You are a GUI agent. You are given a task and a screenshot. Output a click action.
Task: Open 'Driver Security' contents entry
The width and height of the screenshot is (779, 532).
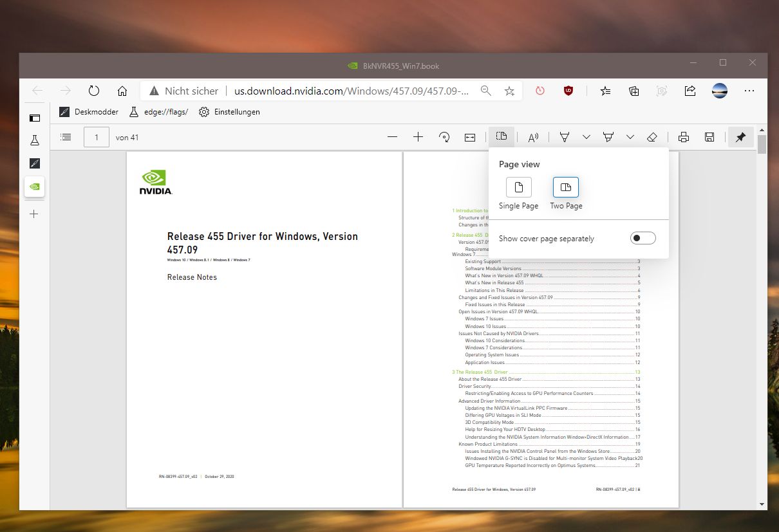pyautogui.click(x=549, y=386)
